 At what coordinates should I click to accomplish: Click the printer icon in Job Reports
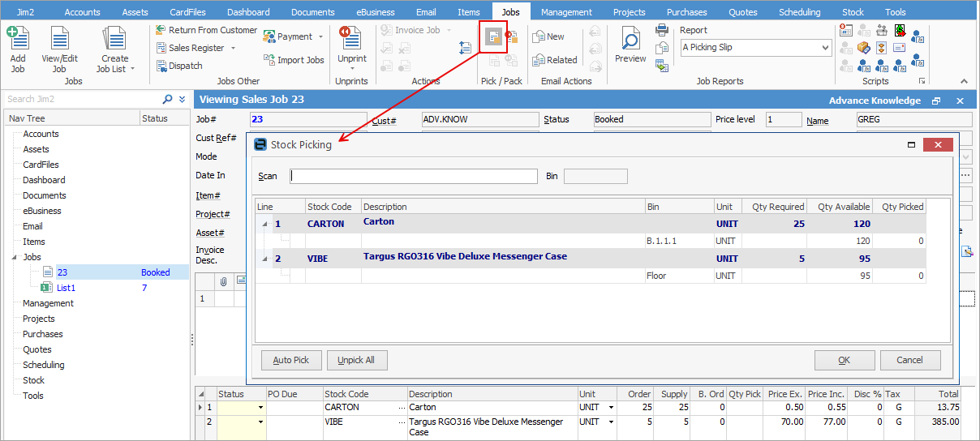coord(662,30)
